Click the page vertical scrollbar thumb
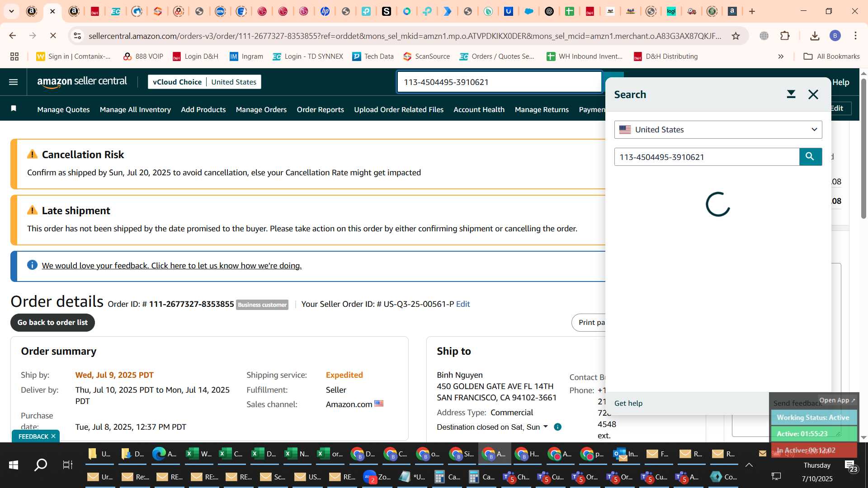This screenshot has width=868, height=488. [863, 149]
